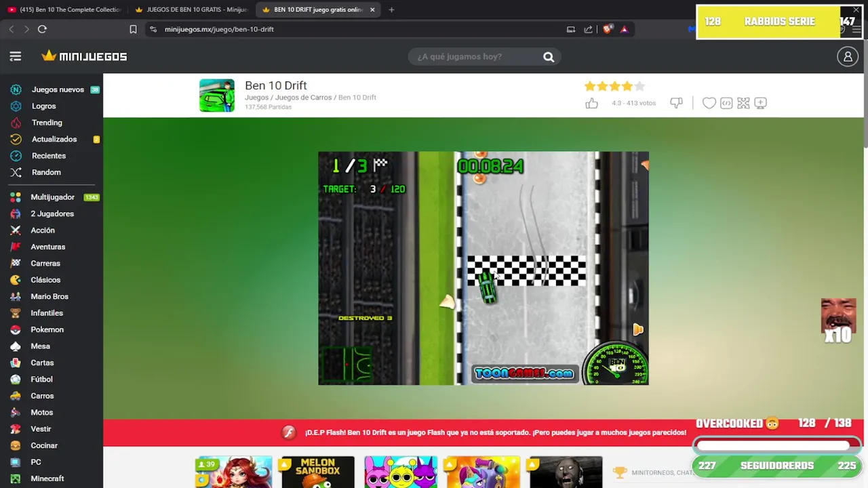
Task: Reload the page with browser refresh icon
Action: point(42,29)
